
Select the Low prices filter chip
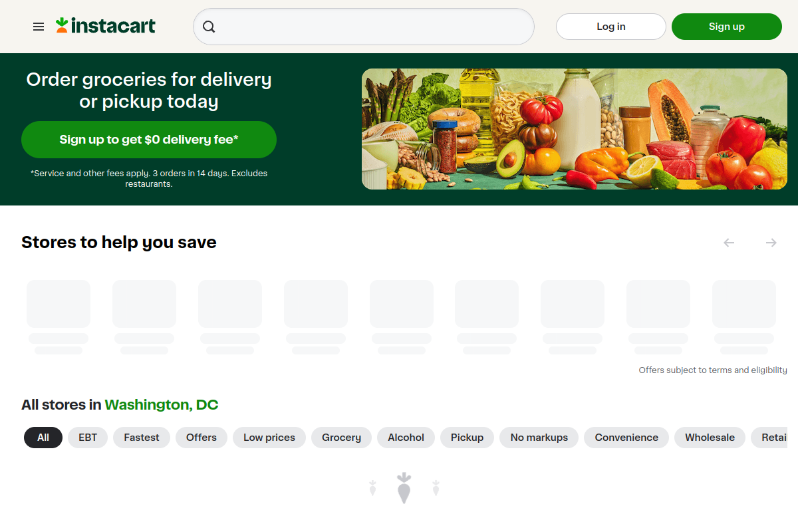269,438
